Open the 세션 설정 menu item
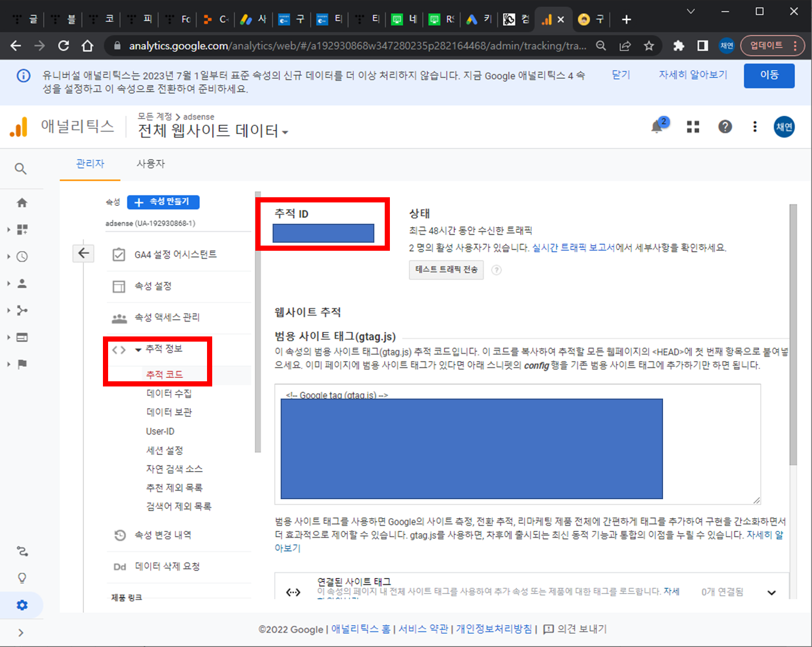Screen dimensions: 812x647 [164, 450]
